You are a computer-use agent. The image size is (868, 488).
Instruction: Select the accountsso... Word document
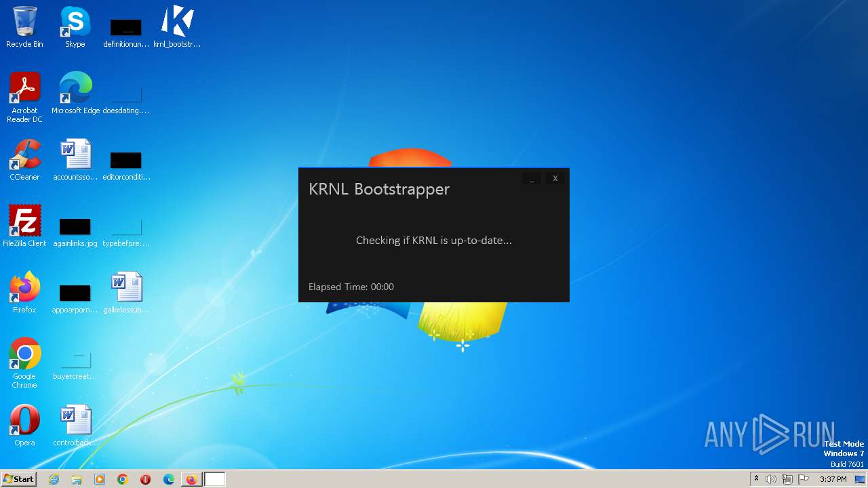pyautogui.click(x=75, y=160)
